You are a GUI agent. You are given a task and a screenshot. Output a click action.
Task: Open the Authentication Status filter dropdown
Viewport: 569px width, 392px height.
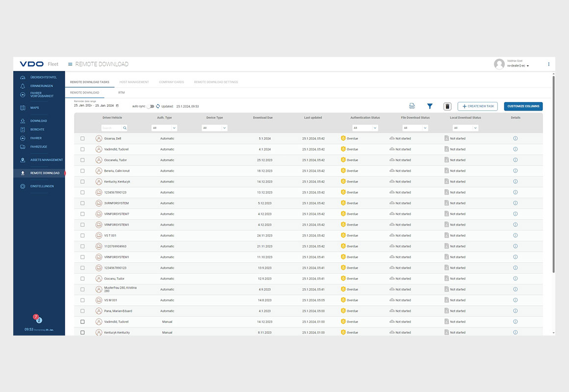pyautogui.click(x=365, y=128)
